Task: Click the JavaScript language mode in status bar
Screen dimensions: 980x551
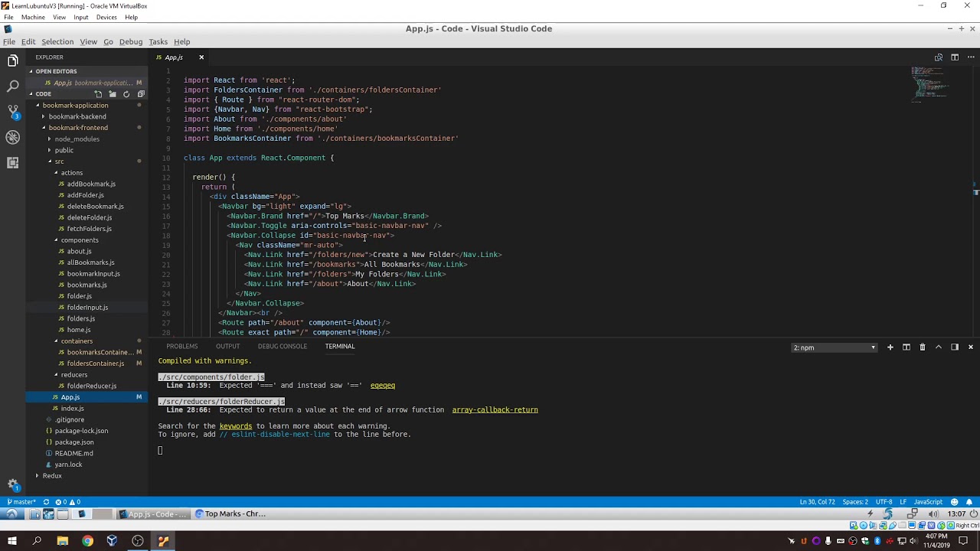Action: [928, 502]
